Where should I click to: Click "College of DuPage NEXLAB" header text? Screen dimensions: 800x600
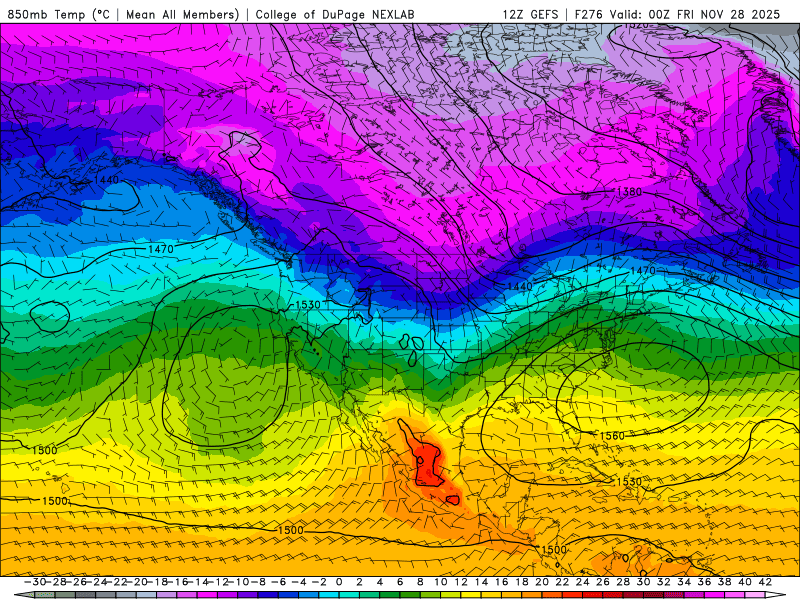point(335,15)
